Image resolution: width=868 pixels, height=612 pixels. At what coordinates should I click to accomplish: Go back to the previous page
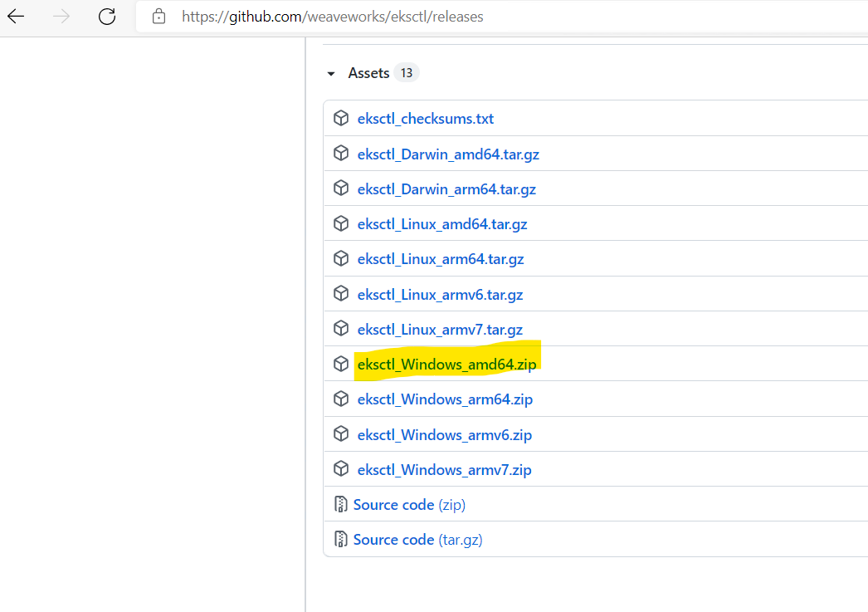click(16, 17)
